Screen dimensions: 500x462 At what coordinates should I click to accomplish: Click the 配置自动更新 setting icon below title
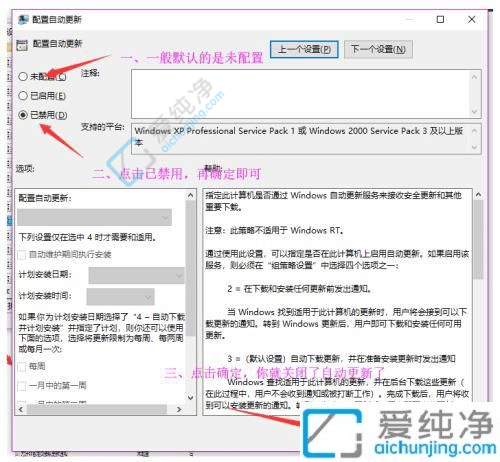coord(22,45)
